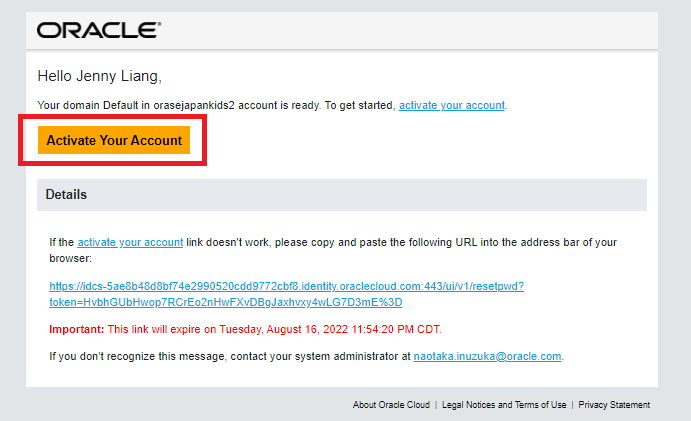Open the Privacy Statement footer link
Screen dimensions: 691x421
coord(614,405)
